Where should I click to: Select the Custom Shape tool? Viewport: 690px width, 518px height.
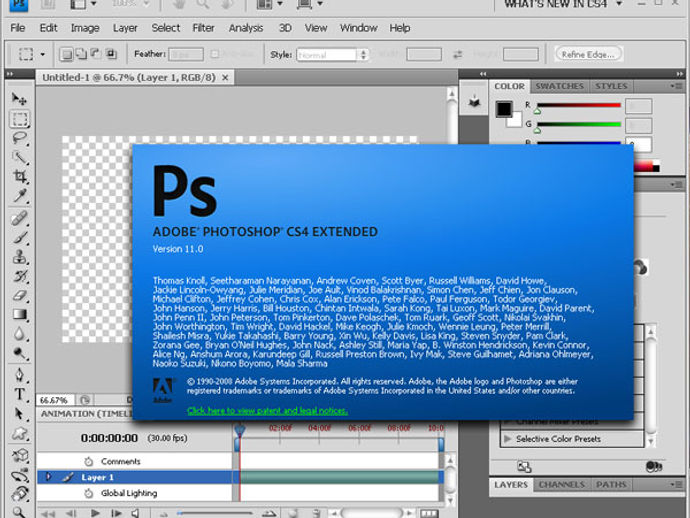pos(19,434)
